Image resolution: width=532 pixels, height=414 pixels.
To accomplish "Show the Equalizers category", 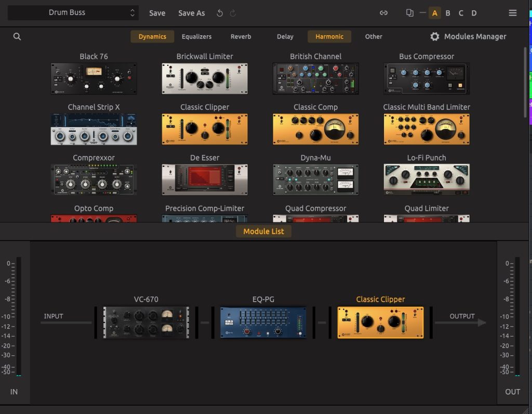I will coord(196,37).
